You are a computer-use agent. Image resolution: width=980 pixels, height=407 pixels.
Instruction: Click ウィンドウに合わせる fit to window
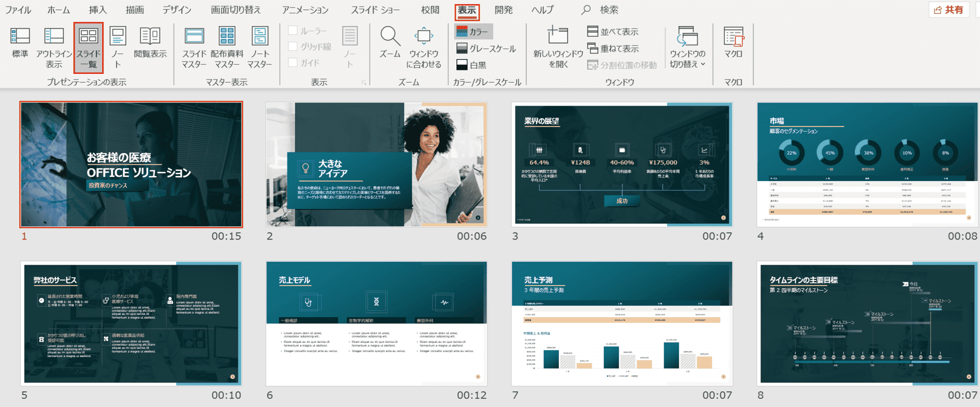(x=424, y=48)
